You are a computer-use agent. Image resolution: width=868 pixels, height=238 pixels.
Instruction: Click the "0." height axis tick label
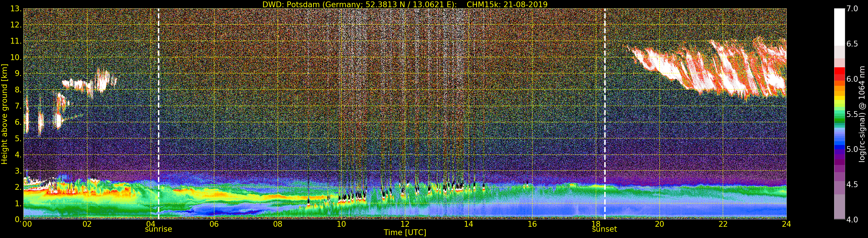pos(18,220)
